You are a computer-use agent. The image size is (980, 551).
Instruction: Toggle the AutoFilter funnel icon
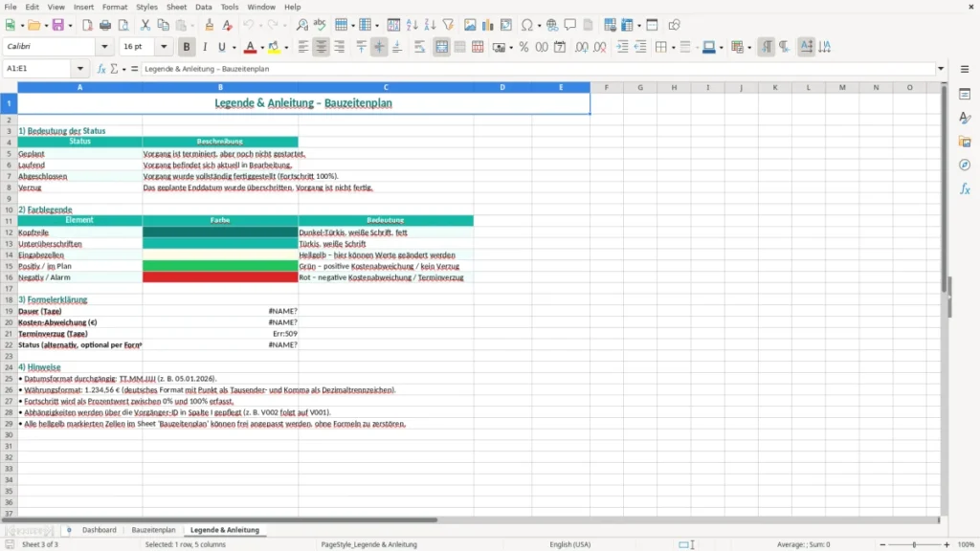coord(448,25)
